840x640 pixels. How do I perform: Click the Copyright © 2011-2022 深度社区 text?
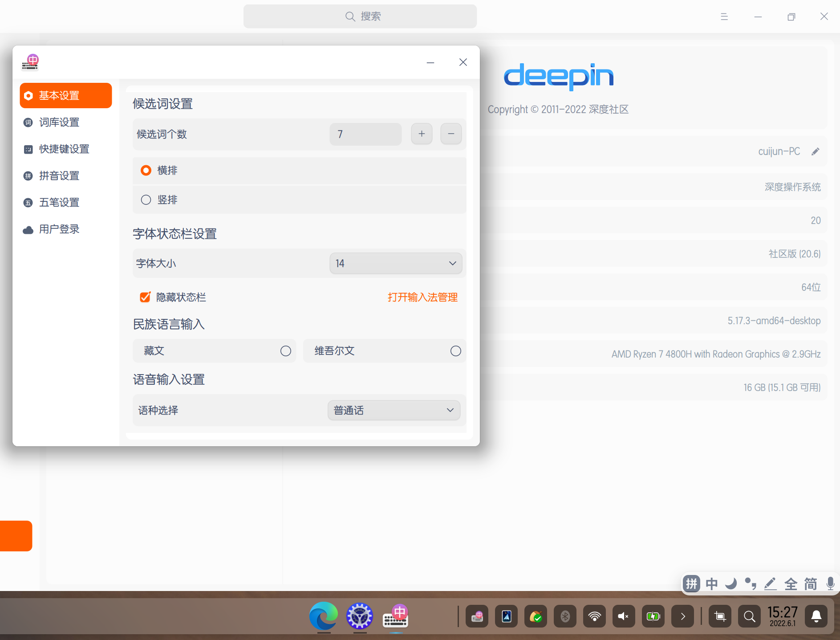pos(558,110)
